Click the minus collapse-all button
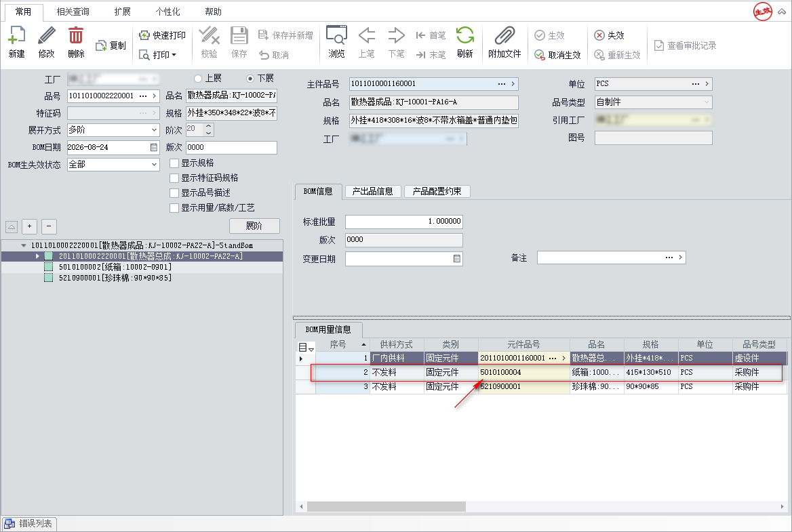The width and height of the screenshot is (792, 532). (49, 226)
